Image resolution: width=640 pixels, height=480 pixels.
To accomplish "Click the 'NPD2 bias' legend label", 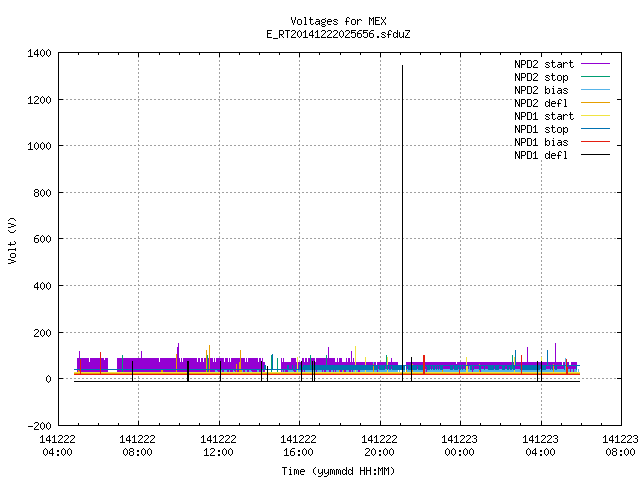I will point(541,90).
